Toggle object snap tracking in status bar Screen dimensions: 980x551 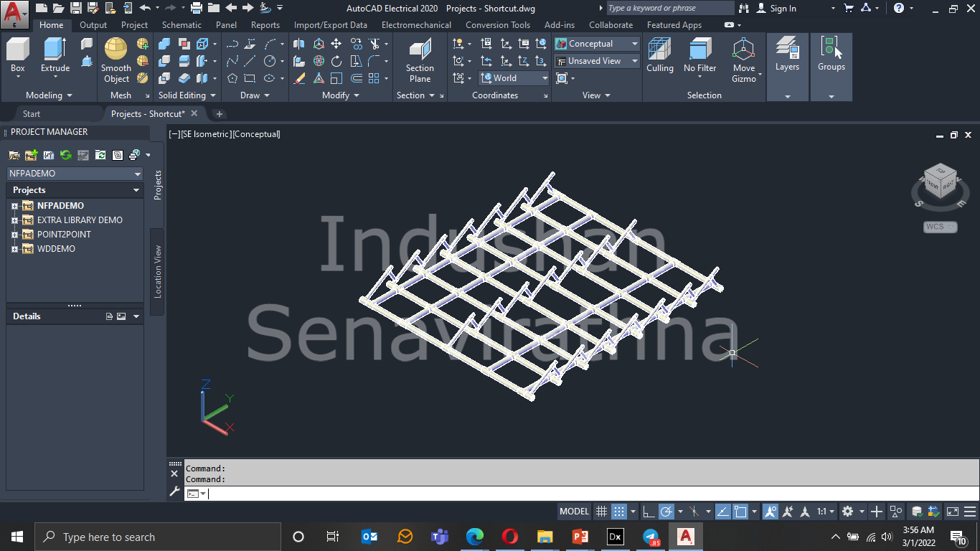[x=723, y=512]
